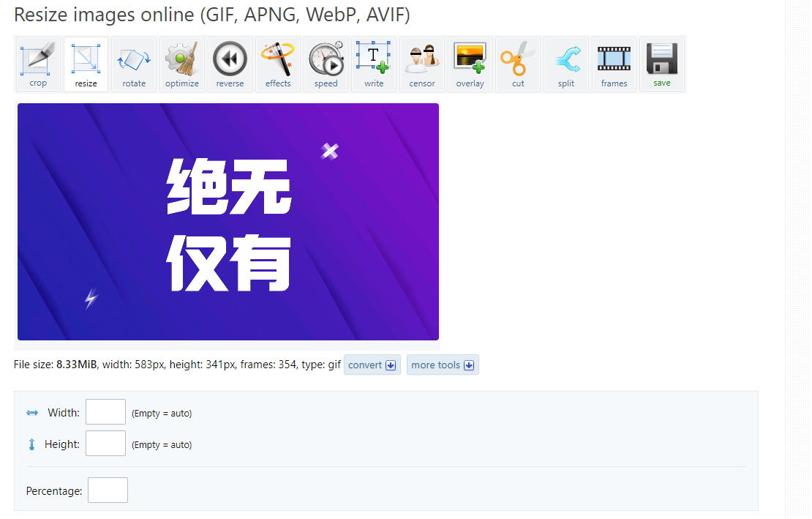Select the write text tool
The image size is (812, 519).
[x=374, y=64]
